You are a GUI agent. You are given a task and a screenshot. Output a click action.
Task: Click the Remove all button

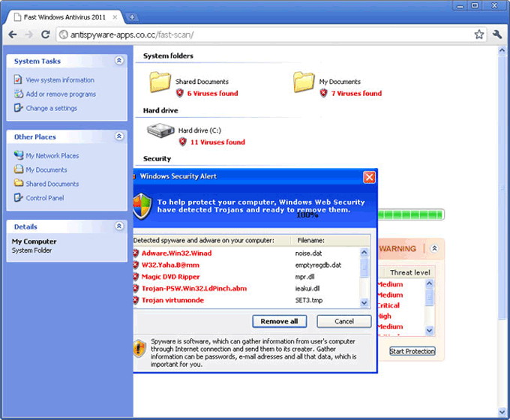(x=279, y=321)
